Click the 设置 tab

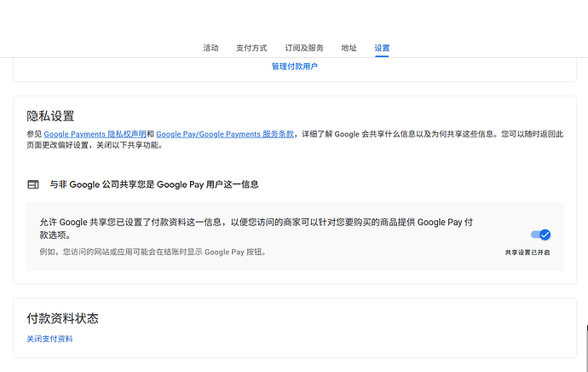(382, 48)
